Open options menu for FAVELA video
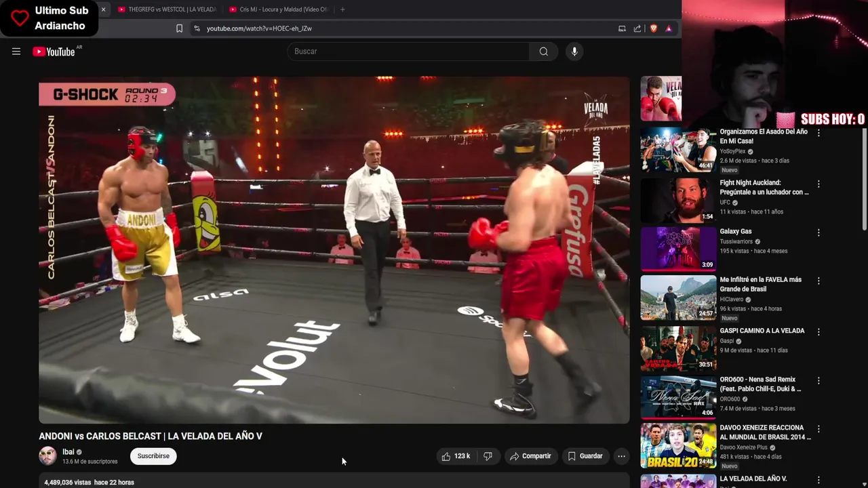This screenshot has width=868, height=488. pyautogui.click(x=818, y=281)
